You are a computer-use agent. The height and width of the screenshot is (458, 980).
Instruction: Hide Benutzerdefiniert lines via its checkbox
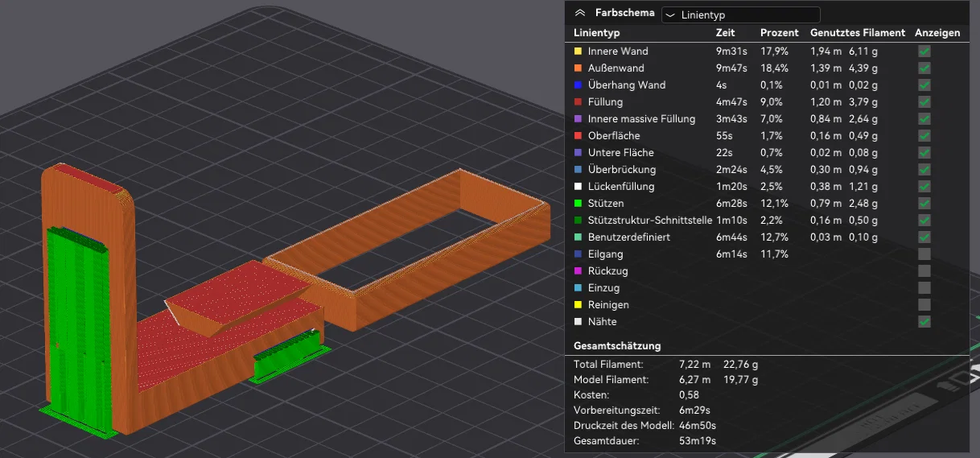click(924, 237)
